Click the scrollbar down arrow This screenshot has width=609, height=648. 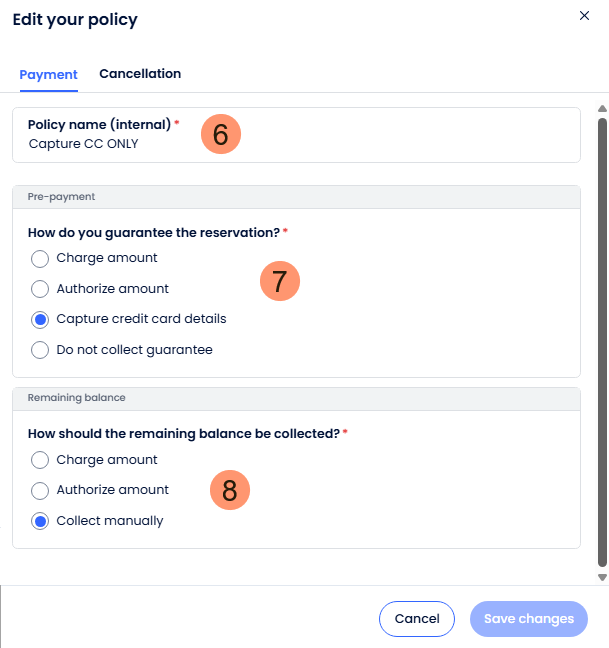(x=602, y=577)
